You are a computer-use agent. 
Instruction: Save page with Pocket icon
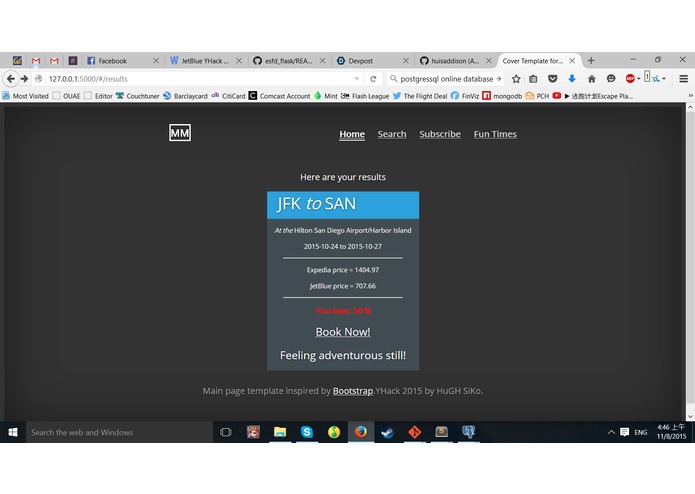[x=552, y=79]
